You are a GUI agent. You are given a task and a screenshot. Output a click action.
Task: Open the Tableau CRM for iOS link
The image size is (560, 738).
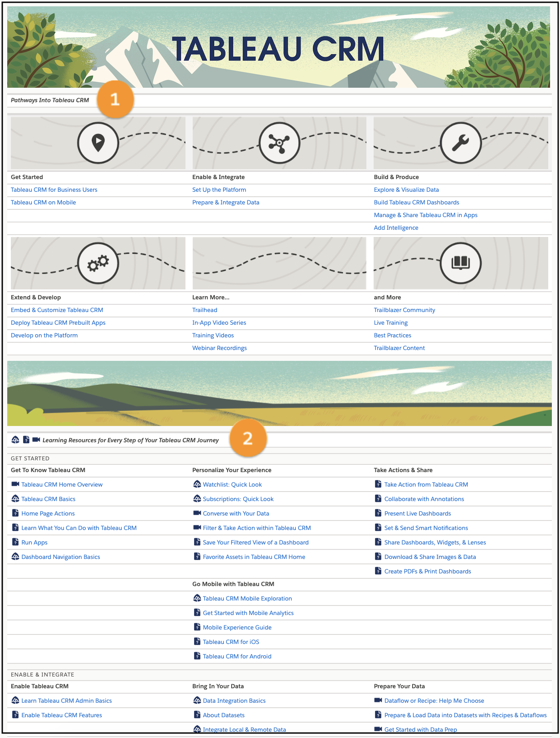click(x=231, y=642)
